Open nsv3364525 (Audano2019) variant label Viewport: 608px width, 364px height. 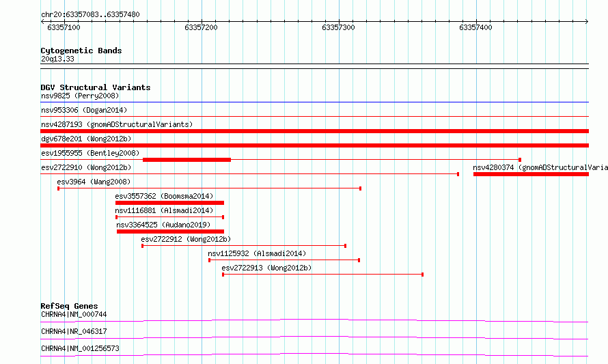[163, 225]
